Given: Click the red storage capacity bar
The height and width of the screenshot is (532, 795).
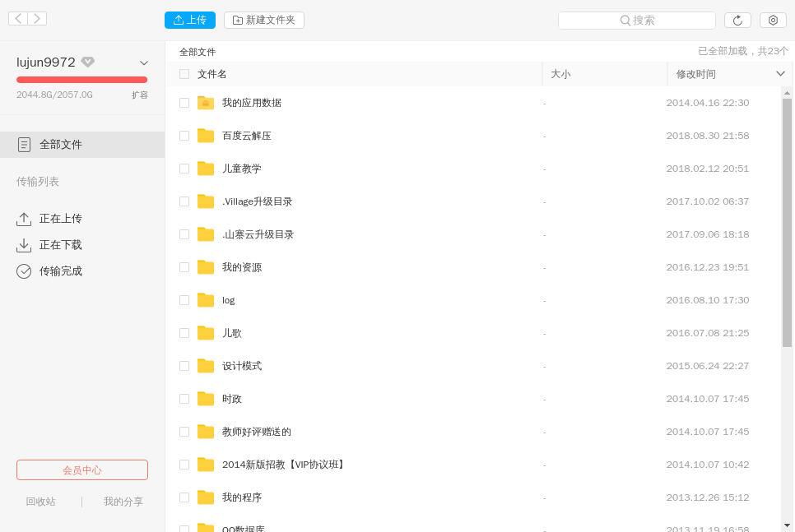Looking at the screenshot, I should [81, 80].
